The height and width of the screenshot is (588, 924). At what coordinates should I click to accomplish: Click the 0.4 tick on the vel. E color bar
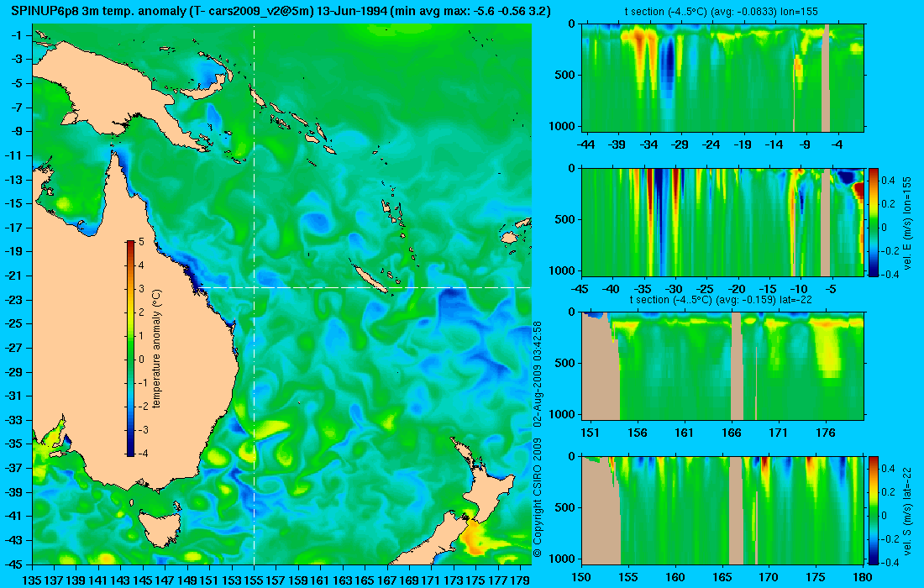(888, 180)
